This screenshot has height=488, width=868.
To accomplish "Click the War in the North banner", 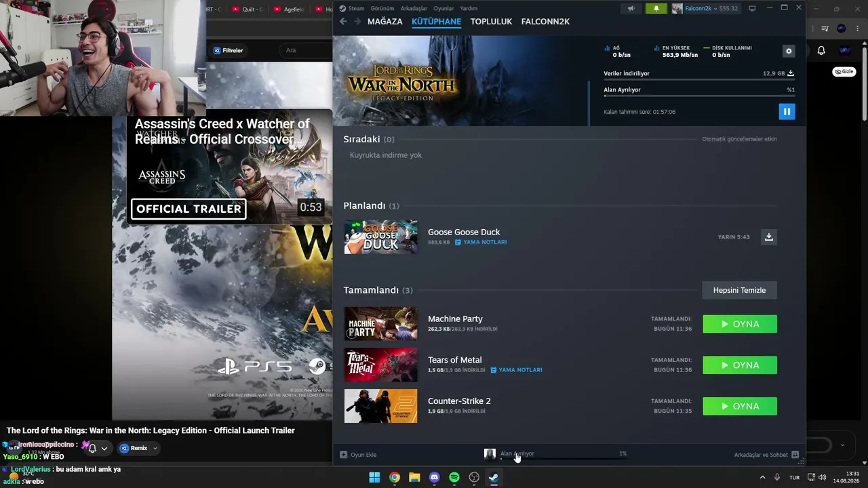I will 461,81.
